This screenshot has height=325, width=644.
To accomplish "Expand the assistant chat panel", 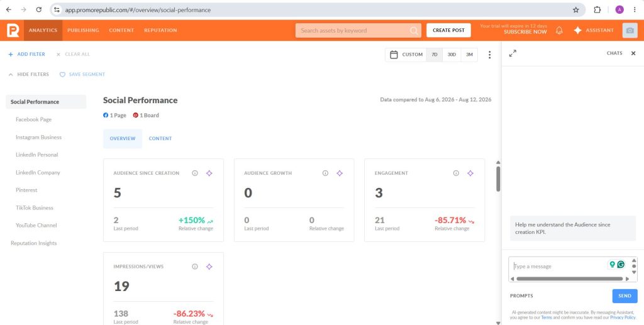I will click(x=513, y=53).
